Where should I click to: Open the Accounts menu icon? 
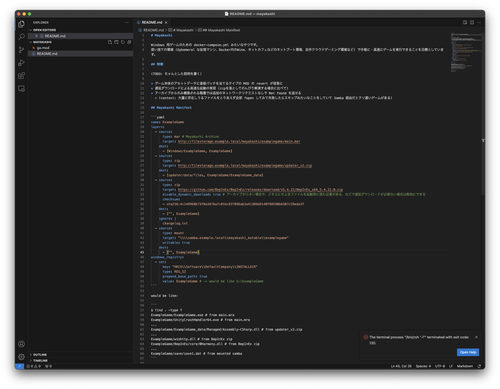point(21,344)
